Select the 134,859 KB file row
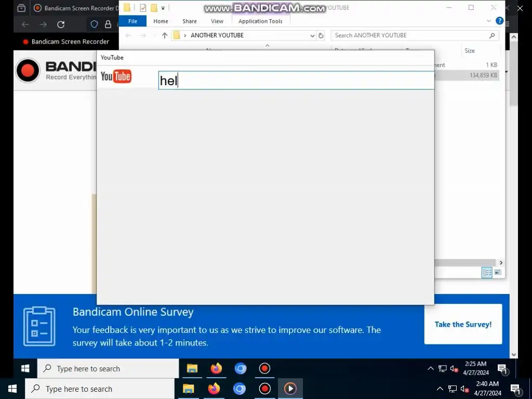Screen dimensions: 532x399 467,75
